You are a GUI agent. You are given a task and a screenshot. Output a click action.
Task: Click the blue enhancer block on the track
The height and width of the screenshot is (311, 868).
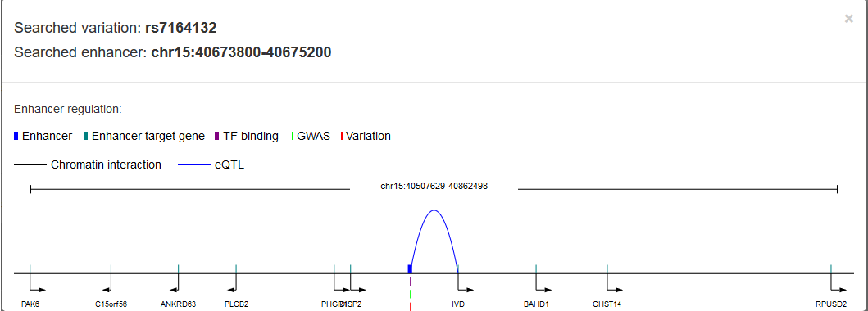[x=410, y=268]
